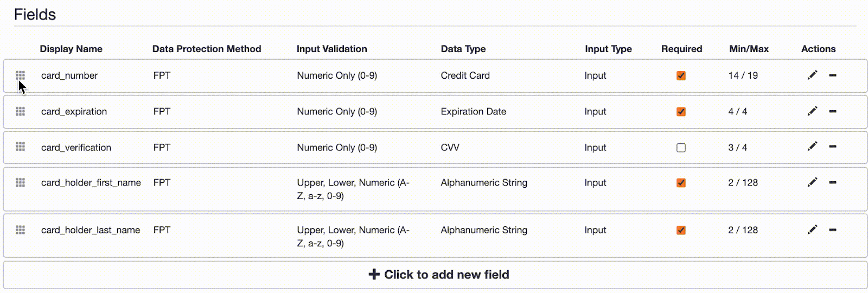Click the grip icon beside card_holder_last_name
The width and height of the screenshot is (868, 293).
tap(21, 230)
